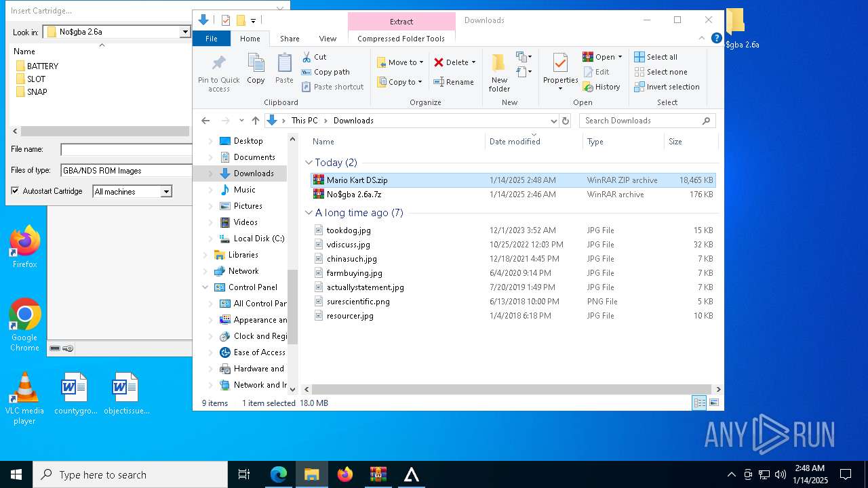Go up one folder level
The width and height of the screenshot is (868, 488).
pos(255,121)
